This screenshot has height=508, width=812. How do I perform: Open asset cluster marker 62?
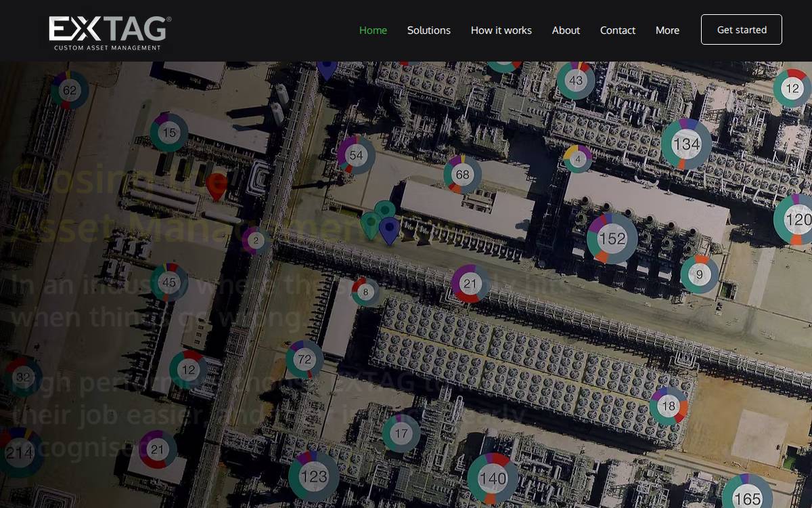pyautogui.click(x=69, y=90)
